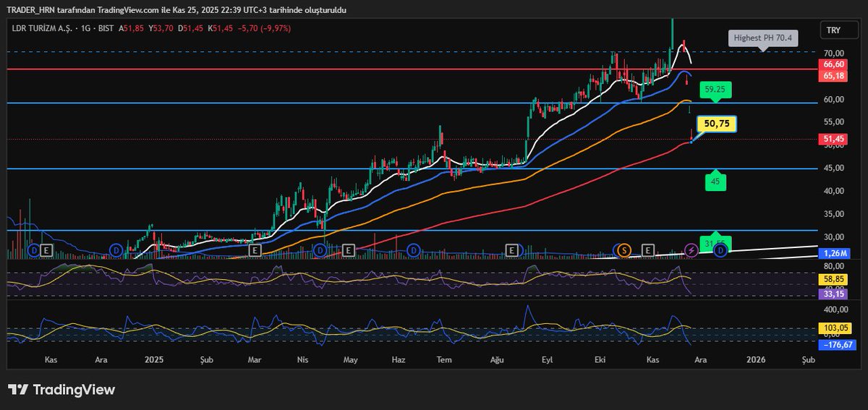Click the 66,60 red price tag
Viewport: 868px width, 410px height.
pos(833,64)
